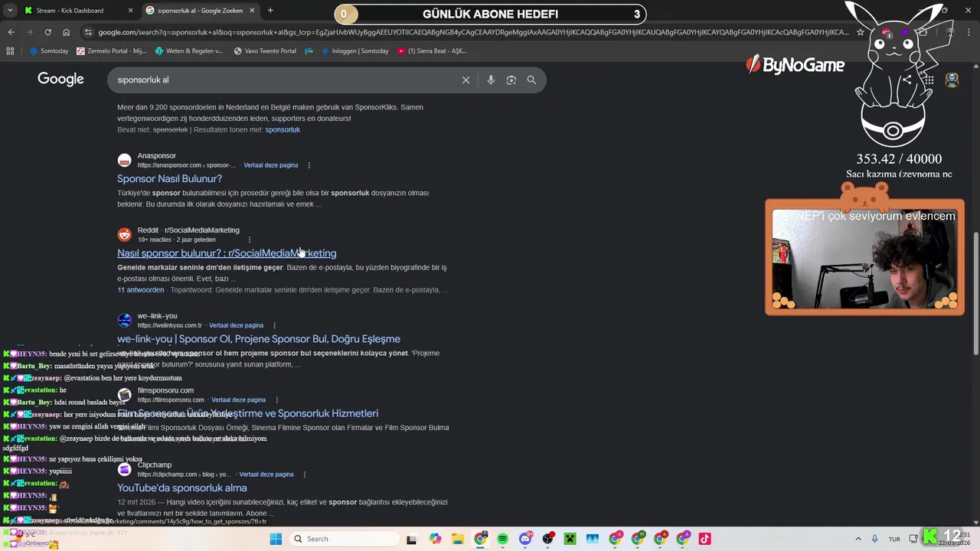Open more options for Clipchamp result
Viewport: 980px width, 551px height.
point(305,474)
